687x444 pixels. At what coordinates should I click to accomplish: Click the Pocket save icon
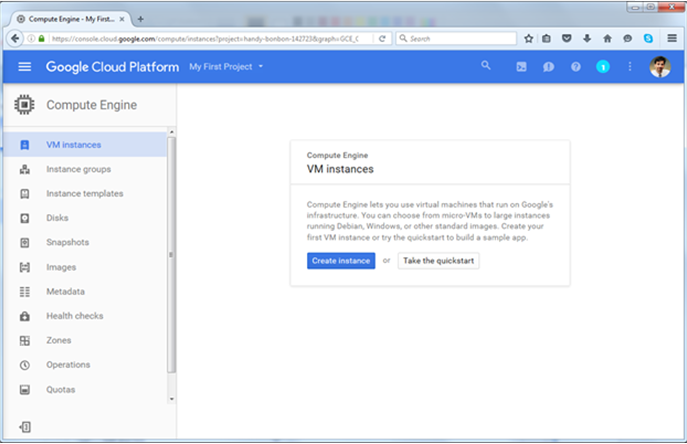coord(567,39)
